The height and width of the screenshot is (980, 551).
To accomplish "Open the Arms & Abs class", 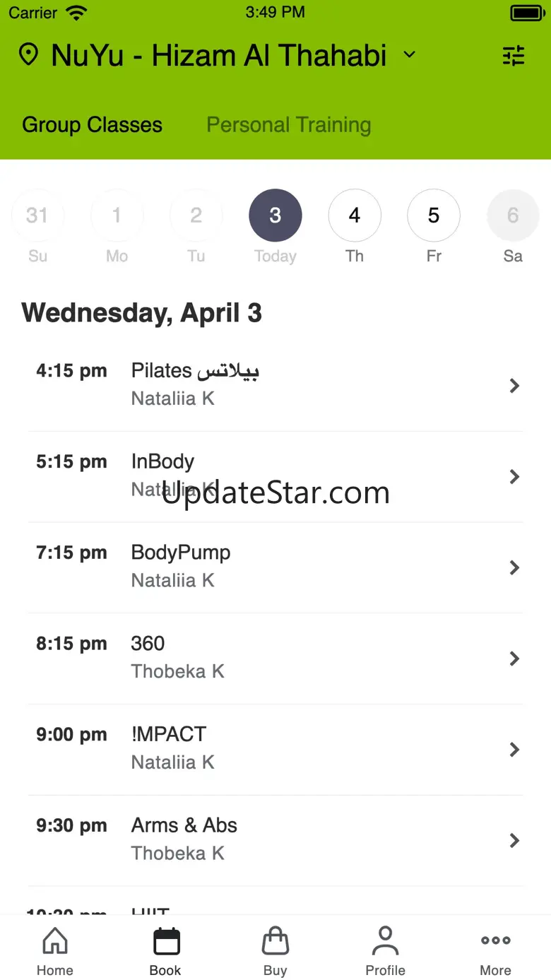I will (275, 840).
